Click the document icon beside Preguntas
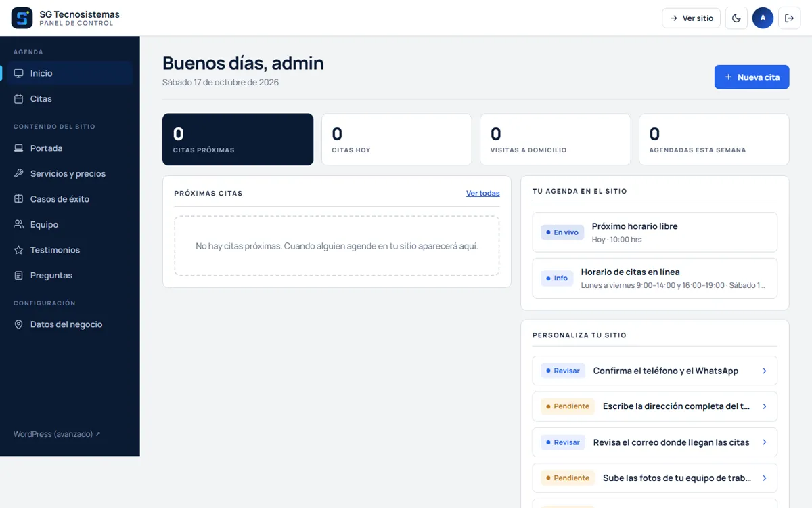This screenshot has width=812, height=508. 19,276
